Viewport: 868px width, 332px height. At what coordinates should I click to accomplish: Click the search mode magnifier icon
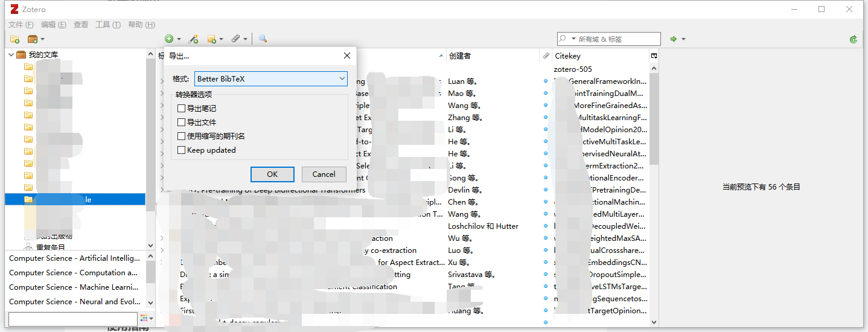[x=563, y=39]
